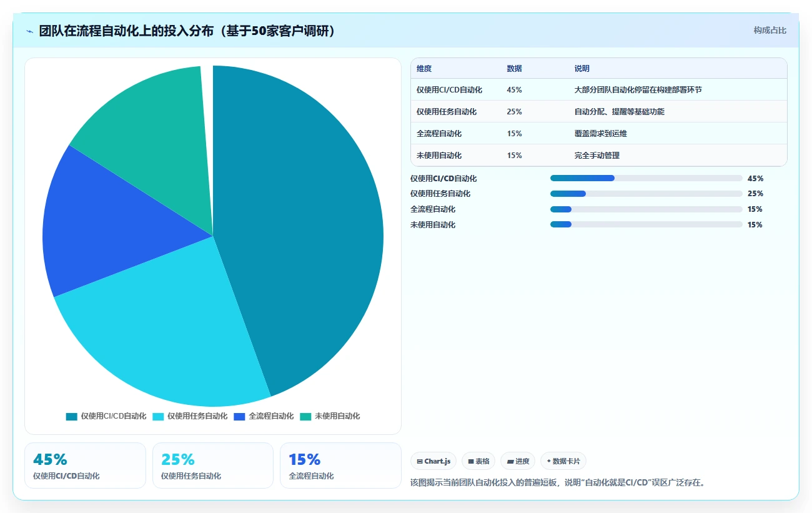Viewport: 812px width, 513px height.
Task: Click the 维度 column header
Action: pos(424,69)
